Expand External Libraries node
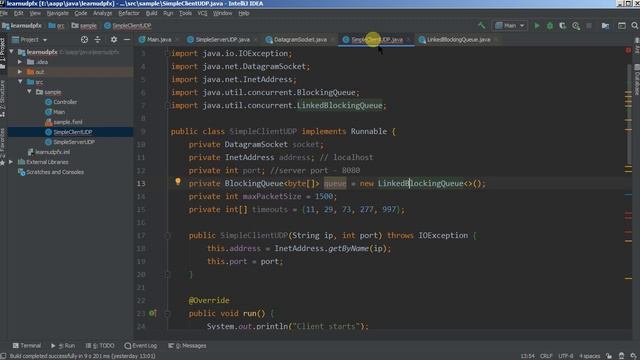 pyautogui.click(x=11, y=162)
